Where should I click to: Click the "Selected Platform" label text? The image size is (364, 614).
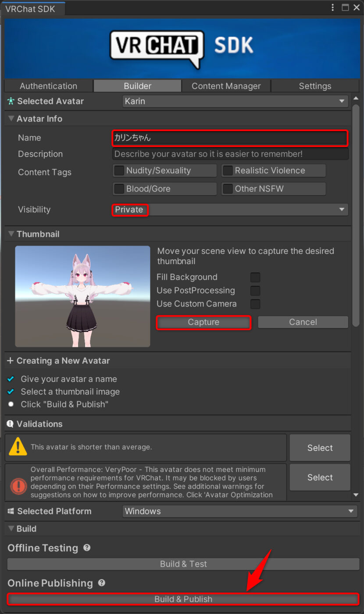[54, 511]
